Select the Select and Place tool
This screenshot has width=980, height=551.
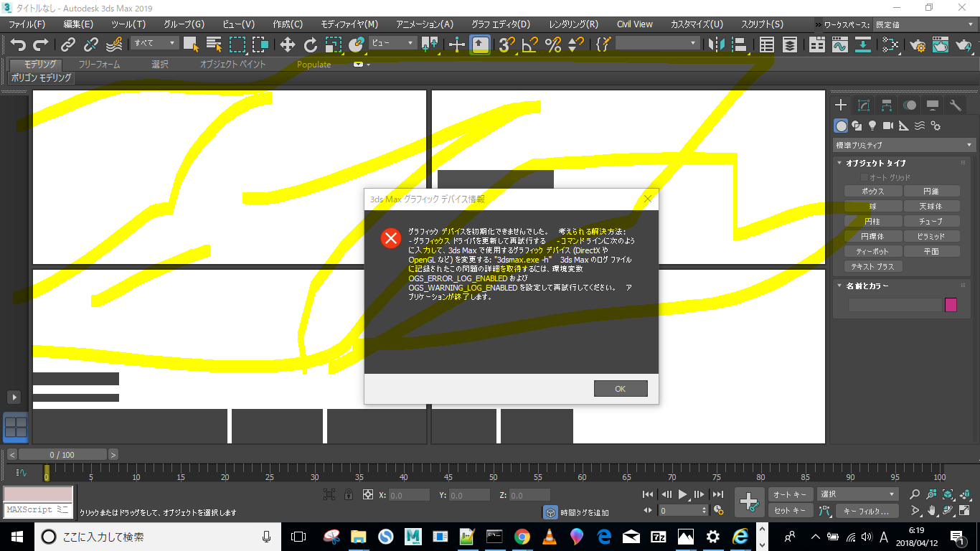tap(357, 44)
